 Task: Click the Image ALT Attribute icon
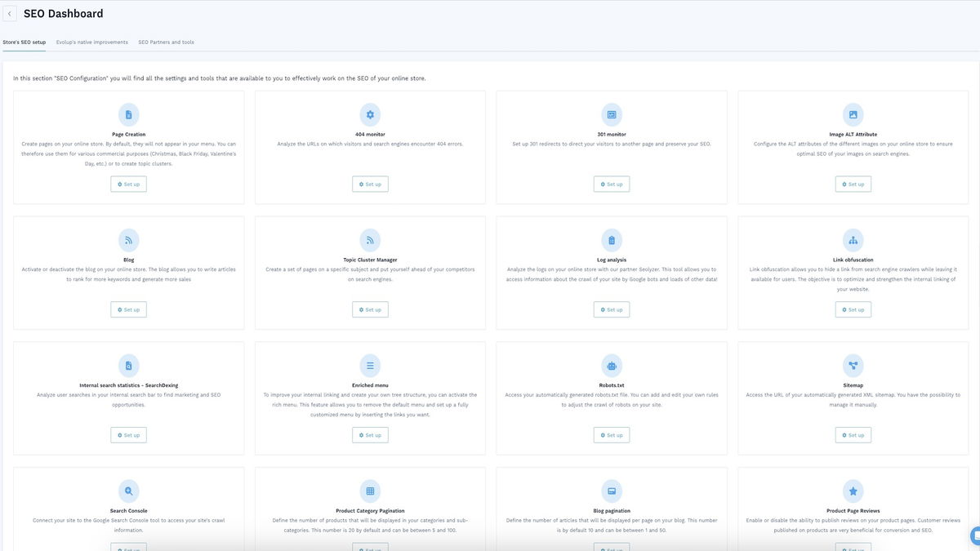coord(853,114)
